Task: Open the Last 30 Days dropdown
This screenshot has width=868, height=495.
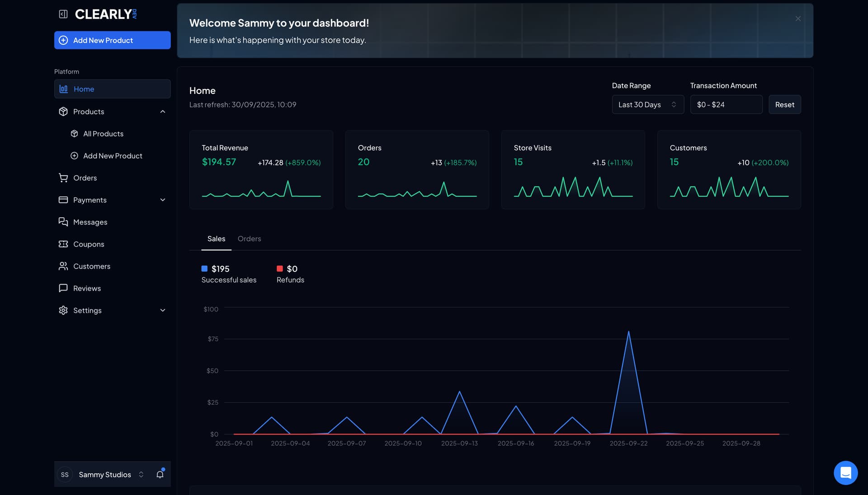Action: (647, 104)
